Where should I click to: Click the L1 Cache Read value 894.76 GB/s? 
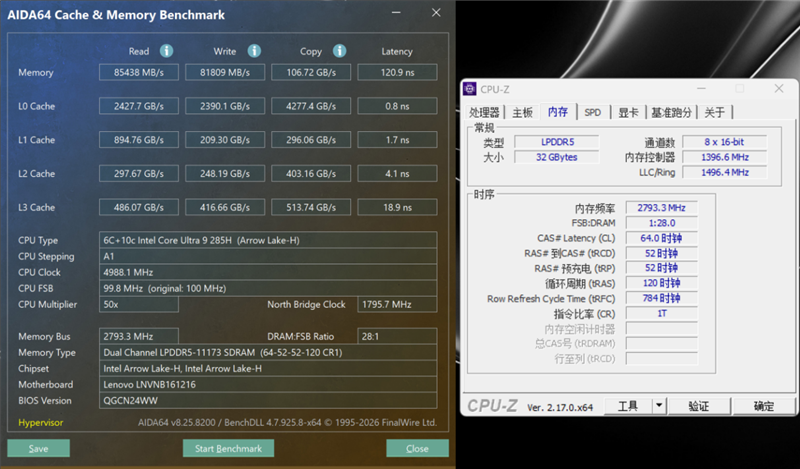pyautogui.click(x=139, y=140)
